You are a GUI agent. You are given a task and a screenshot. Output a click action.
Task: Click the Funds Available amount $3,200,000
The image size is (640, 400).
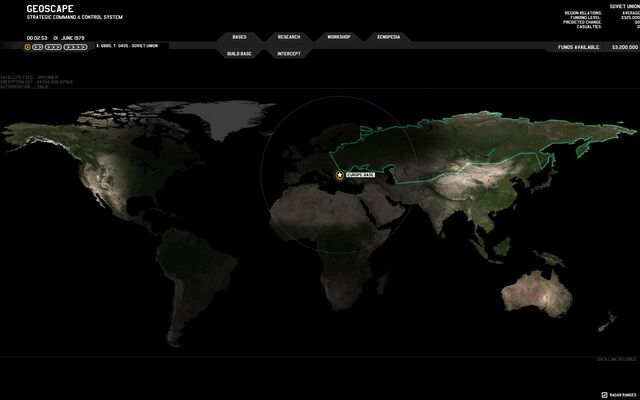[x=624, y=47]
